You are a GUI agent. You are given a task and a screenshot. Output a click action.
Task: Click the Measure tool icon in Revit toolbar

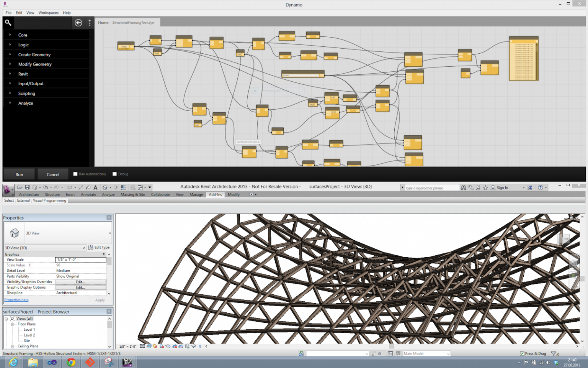pos(70,187)
